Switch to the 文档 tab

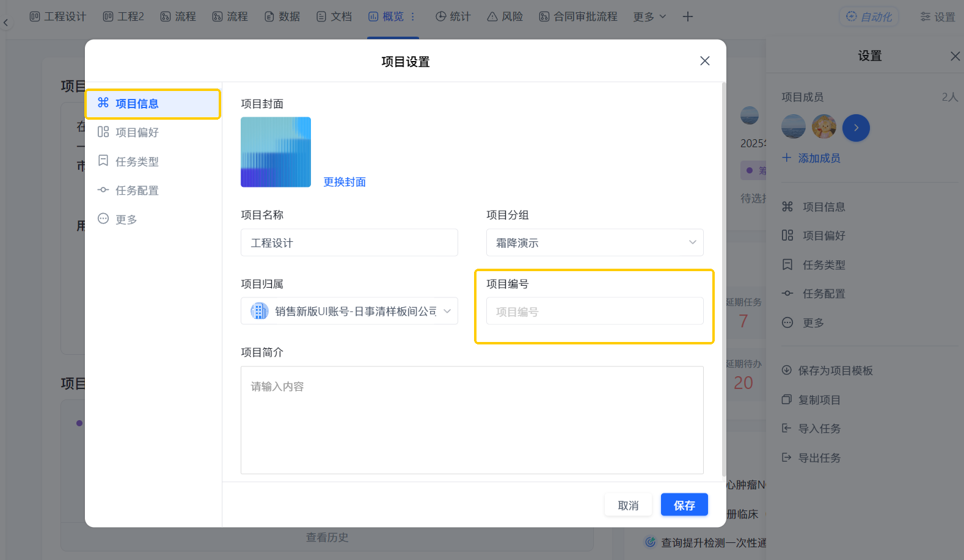[x=334, y=16]
